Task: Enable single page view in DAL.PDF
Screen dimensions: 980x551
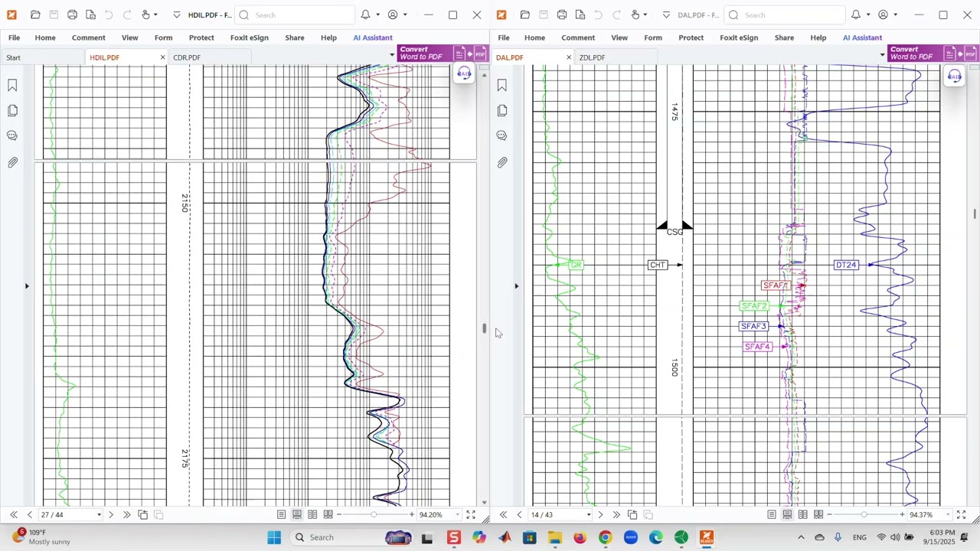Action: click(x=771, y=515)
